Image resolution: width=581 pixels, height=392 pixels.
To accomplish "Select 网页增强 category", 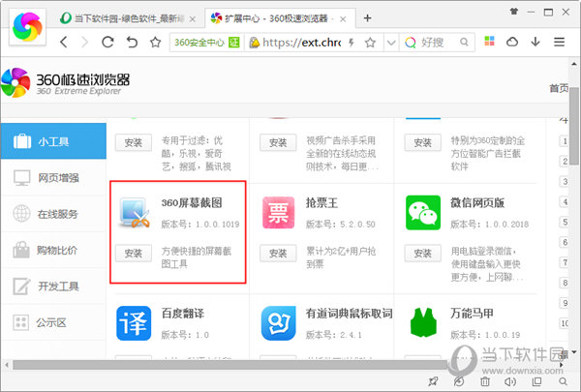I will pyautogui.click(x=53, y=177).
